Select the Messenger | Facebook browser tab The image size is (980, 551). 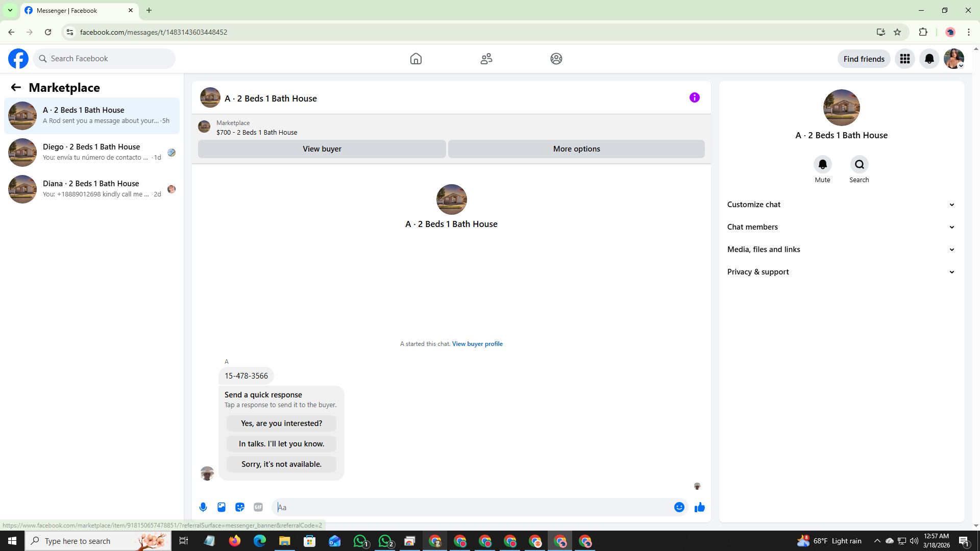pos(80,10)
